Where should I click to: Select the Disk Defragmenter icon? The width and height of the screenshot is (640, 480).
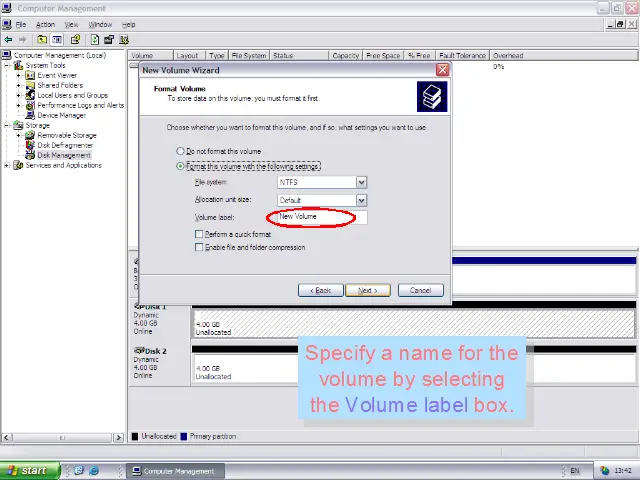click(x=30, y=145)
